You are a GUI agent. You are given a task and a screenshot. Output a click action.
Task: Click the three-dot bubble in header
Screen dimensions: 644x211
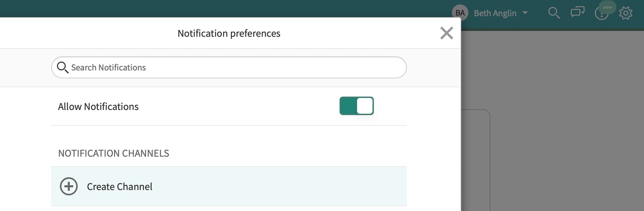(608, 7)
